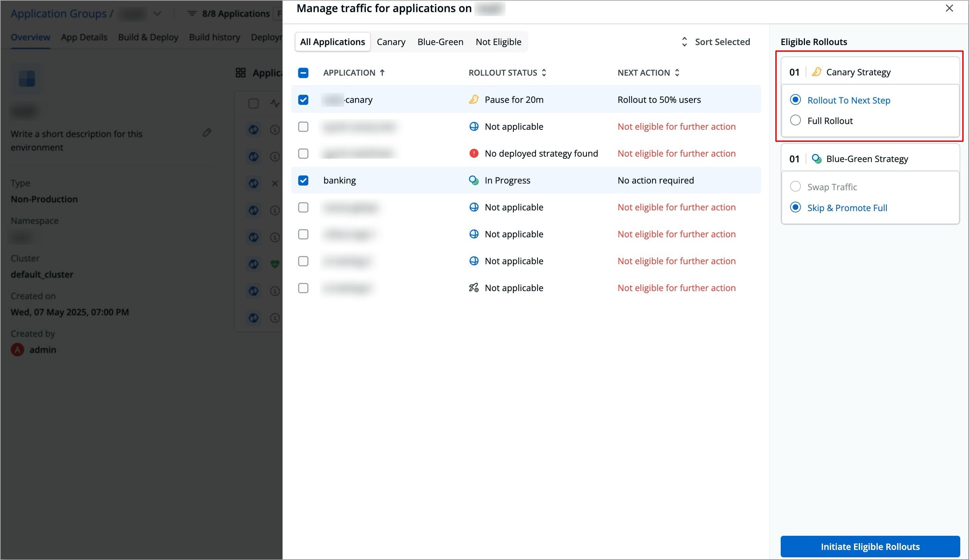Click the globe icon on a Not applicable row

[474, 126]
